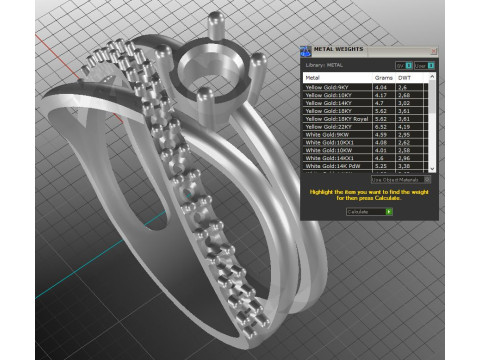
Task: Select the Yellow Gold:10KY row
Action: pos(365,95)
